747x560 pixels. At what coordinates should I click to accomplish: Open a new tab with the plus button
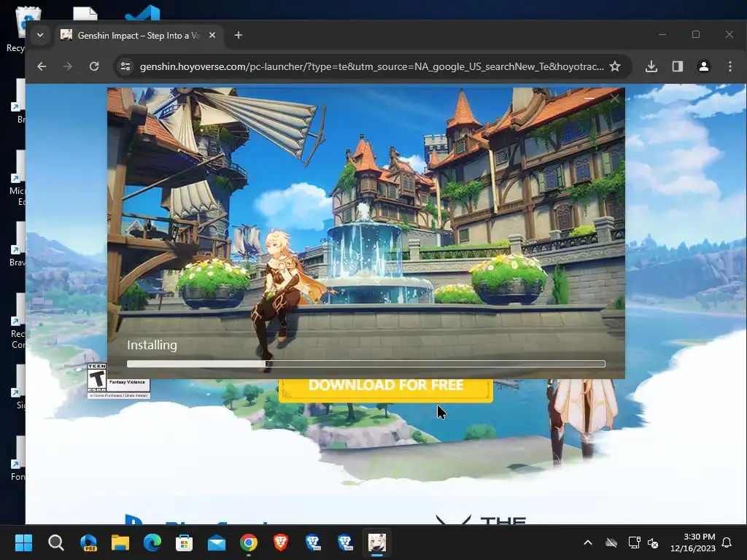pos(239,35)
